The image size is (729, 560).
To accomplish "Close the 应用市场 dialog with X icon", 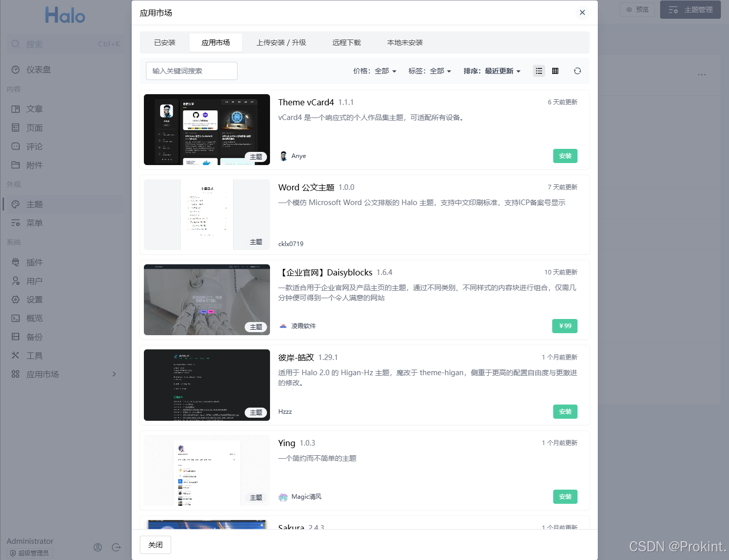I will 583,13.
